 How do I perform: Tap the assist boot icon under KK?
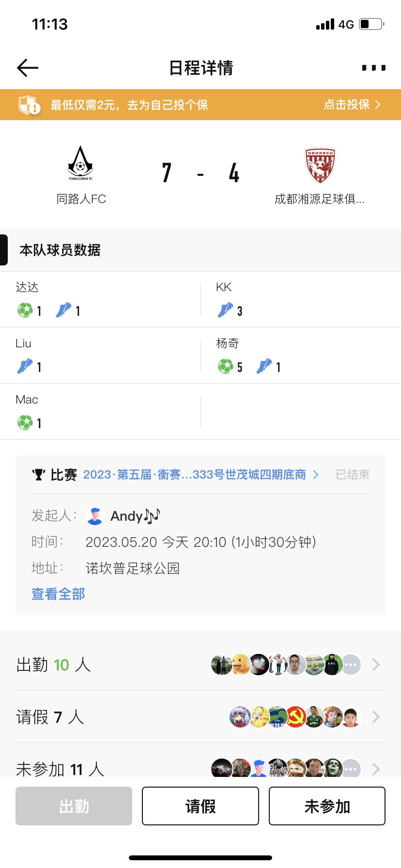click(x=225, y=310)
